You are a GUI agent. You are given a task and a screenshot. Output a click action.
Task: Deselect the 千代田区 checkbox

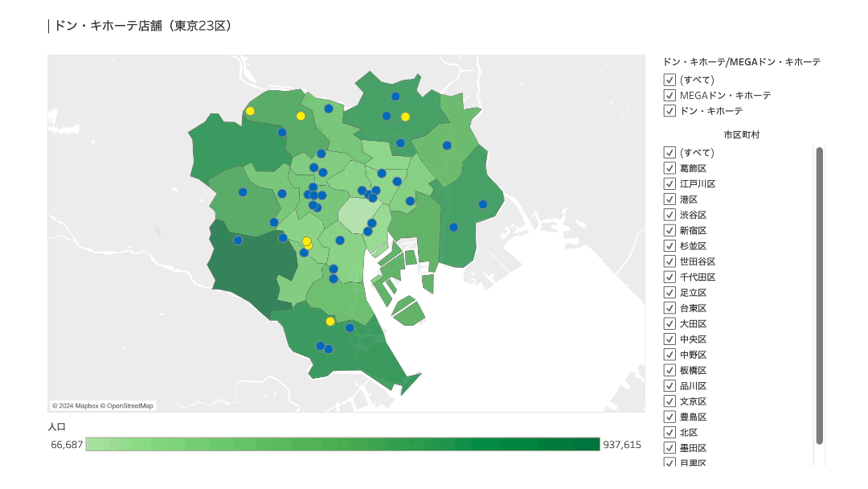(669, 277)
